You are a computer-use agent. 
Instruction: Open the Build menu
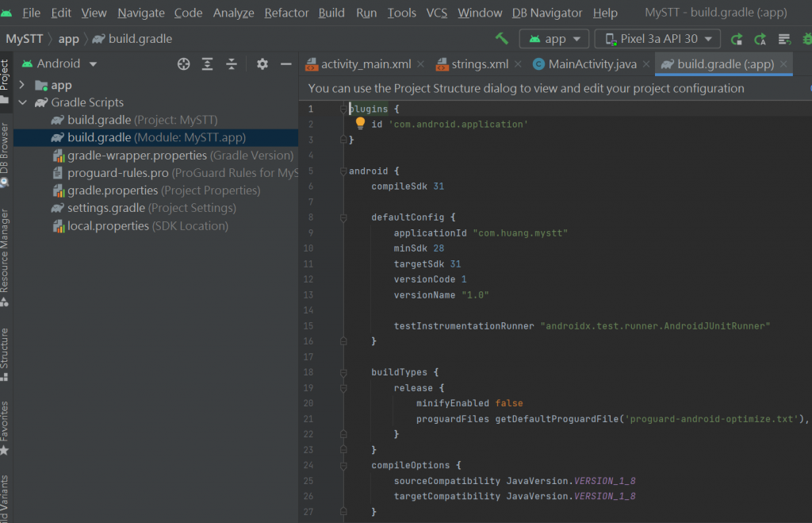(331, 13)
